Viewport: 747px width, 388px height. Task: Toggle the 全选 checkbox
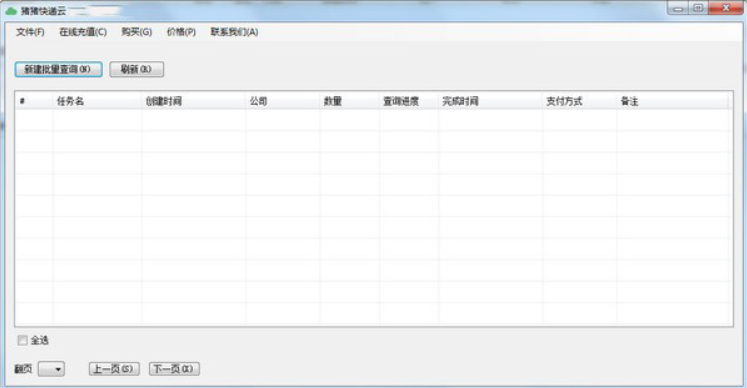coord(22,340)
